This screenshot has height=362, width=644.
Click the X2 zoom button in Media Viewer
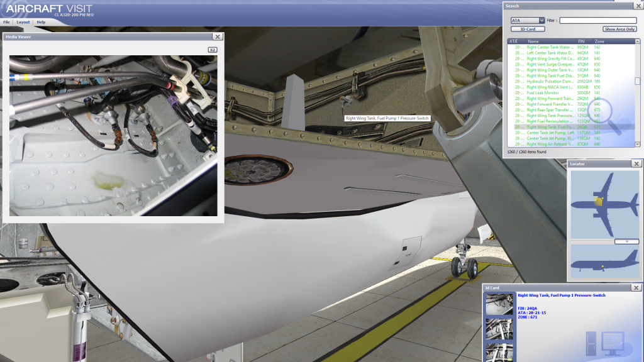pos(213,50)
